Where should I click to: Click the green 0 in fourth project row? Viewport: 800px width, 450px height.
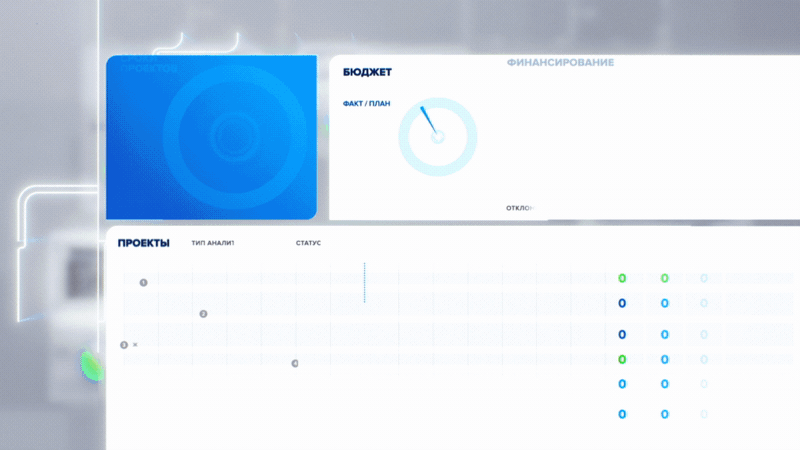[x=621, y=359]
